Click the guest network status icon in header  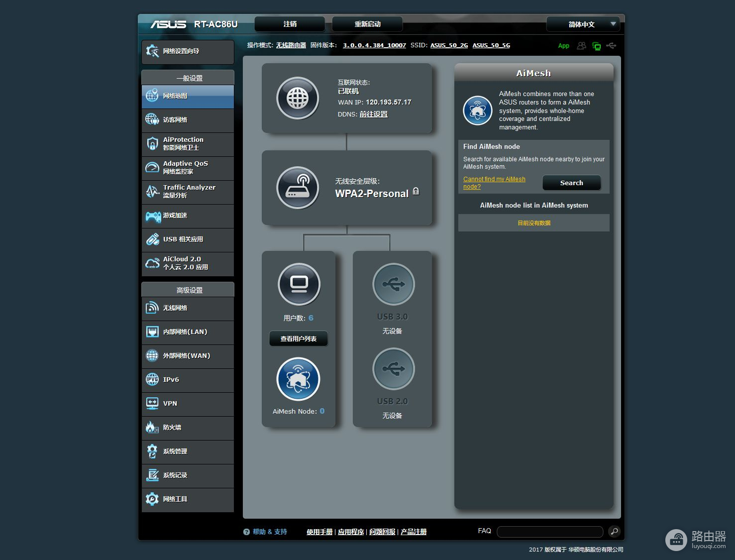pyautogui.click(x=581, y=46)
